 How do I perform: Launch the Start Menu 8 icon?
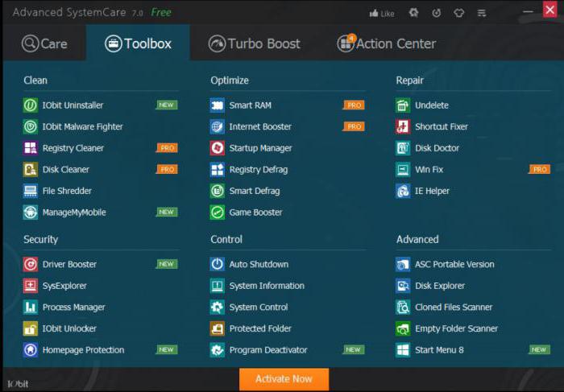pyautogui.click(x=403, y=349)
